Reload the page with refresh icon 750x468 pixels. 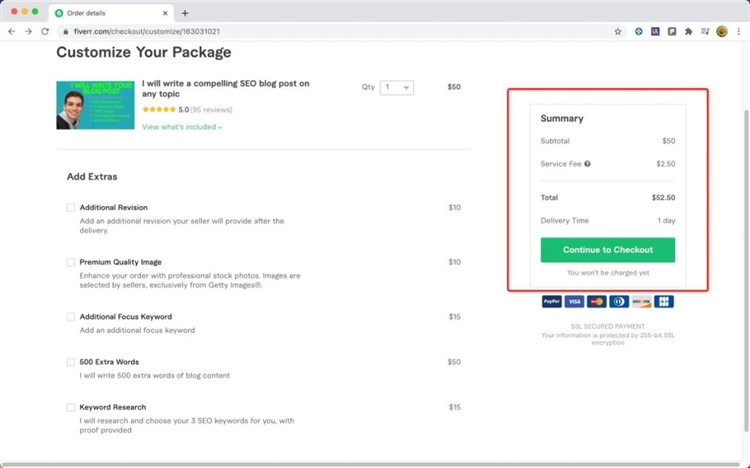click(x=45, y=31)
